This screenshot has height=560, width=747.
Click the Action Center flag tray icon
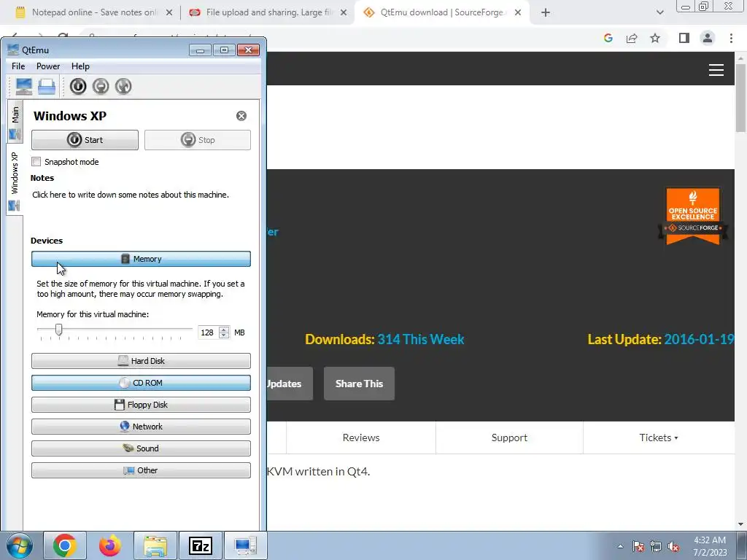tap(638, 546)
